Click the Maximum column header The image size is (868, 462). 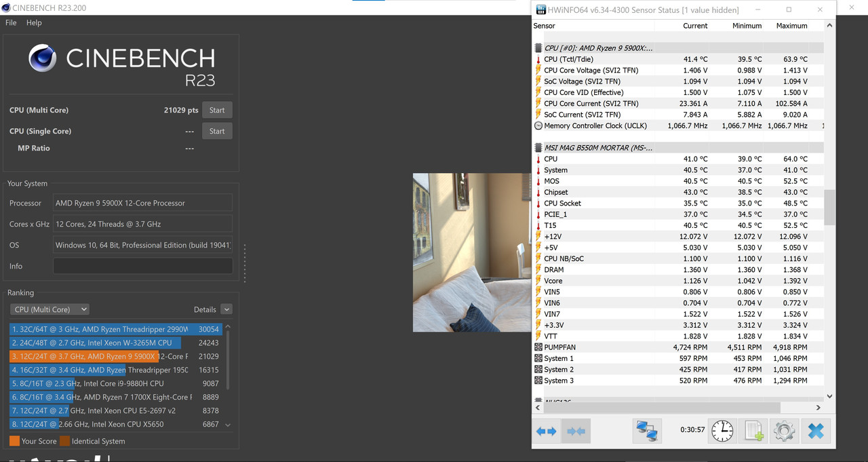(x=791, y=26)
